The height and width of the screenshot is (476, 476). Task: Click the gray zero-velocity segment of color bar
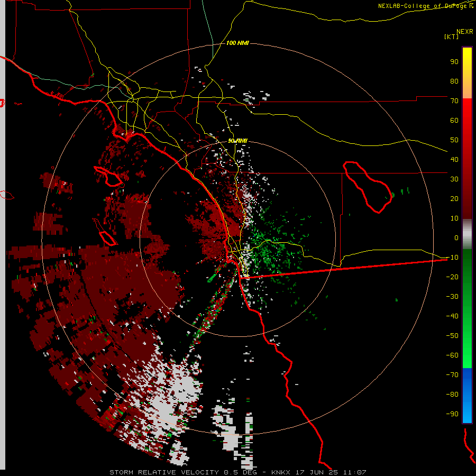tap(467, 234)
